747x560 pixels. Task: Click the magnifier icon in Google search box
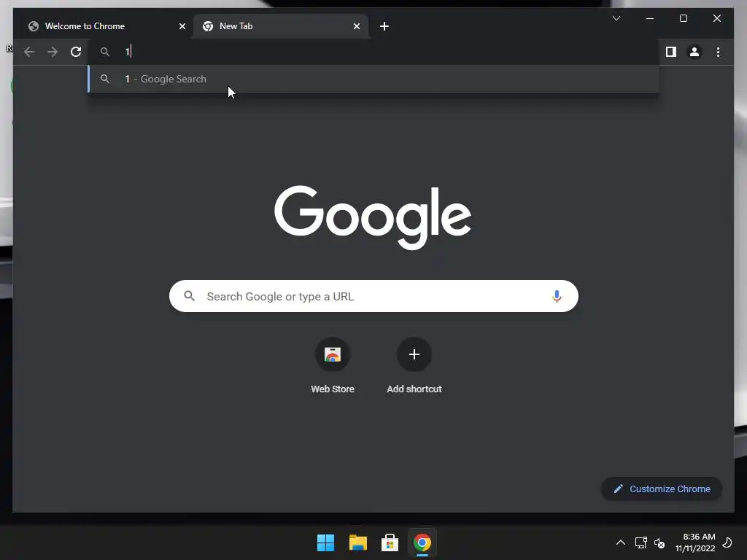[189, 296]
